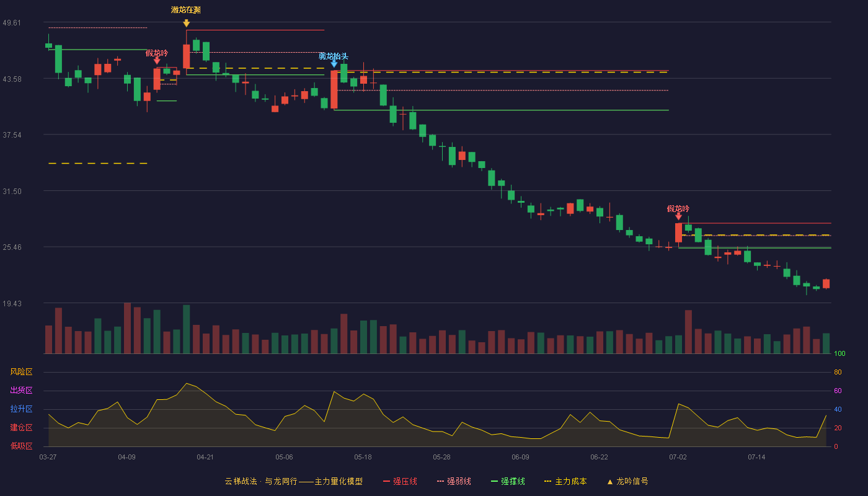Click the 云梯战法 主力量化模型 title text
Screen dimensions: 868x496
(294, 481)
